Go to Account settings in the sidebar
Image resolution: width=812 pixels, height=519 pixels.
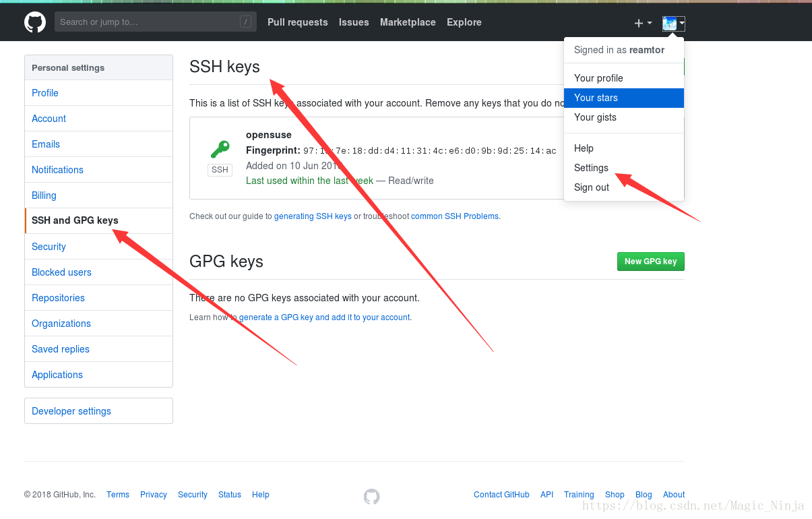click(98, 119)
